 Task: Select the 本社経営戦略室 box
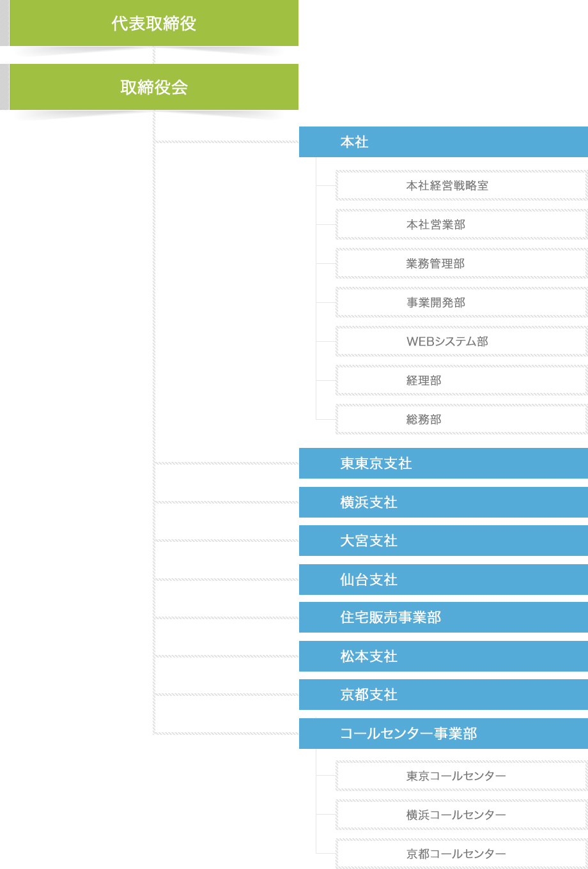tap(461, 185)
